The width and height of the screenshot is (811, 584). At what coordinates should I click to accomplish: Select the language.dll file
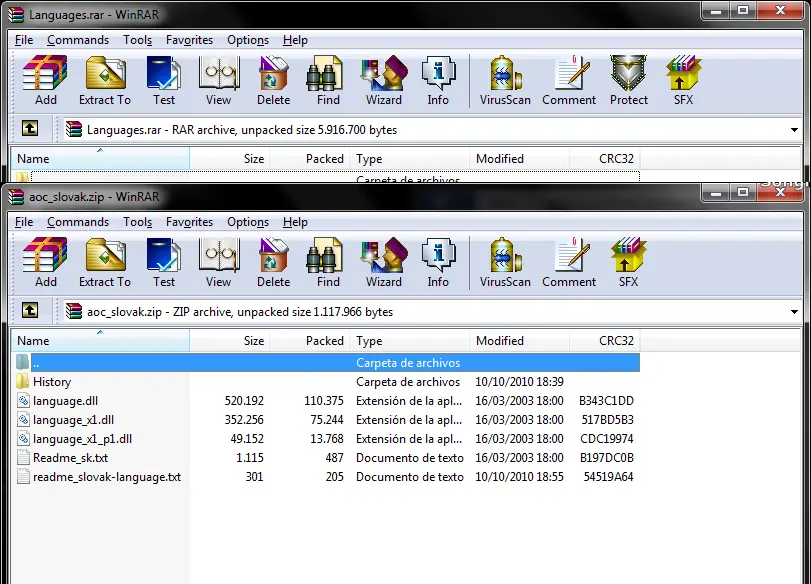pos(326,401)
